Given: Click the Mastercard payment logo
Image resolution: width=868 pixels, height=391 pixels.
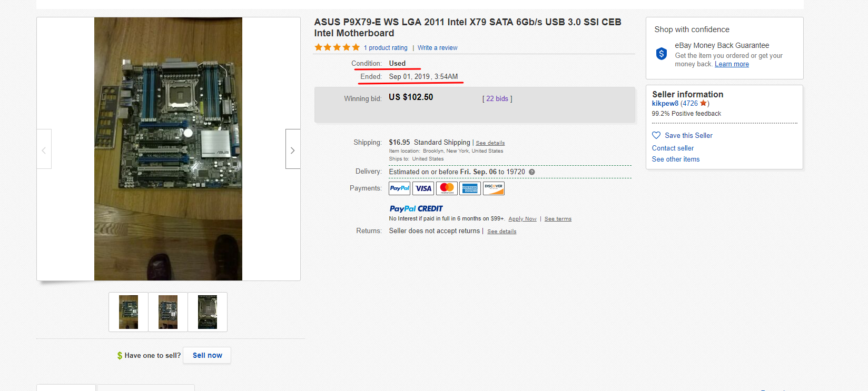Looking at the screenshot, I should (447, 188).
